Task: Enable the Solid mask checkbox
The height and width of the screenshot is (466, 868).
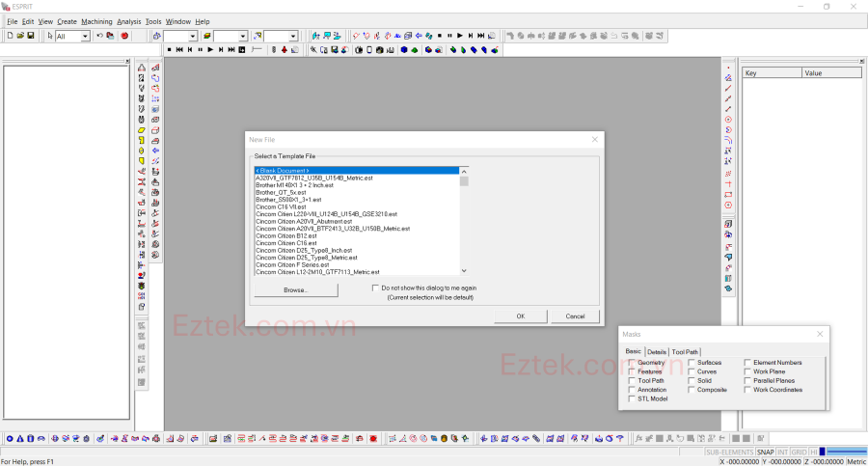Action: click(x=692, y=381)
